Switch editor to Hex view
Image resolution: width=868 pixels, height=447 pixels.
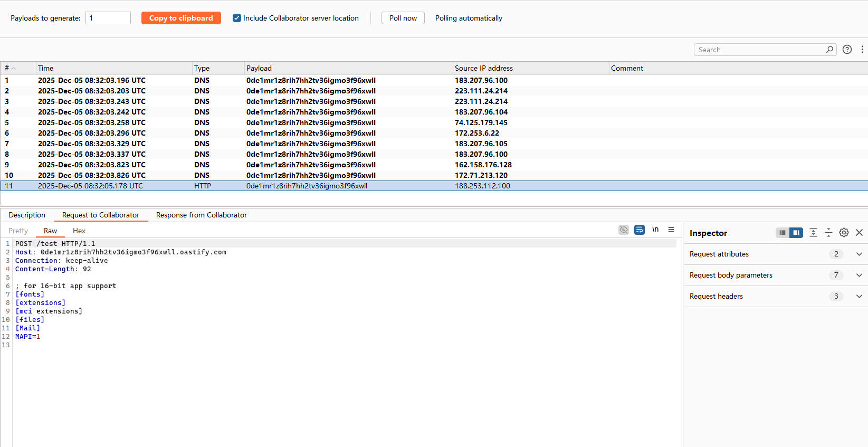point(79,231)
